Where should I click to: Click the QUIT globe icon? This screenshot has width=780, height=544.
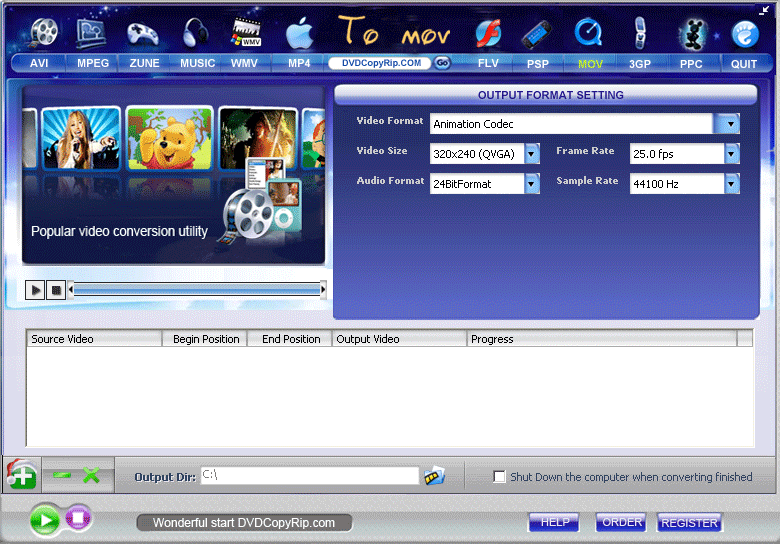pyautogui.click(x=745, y=34)
